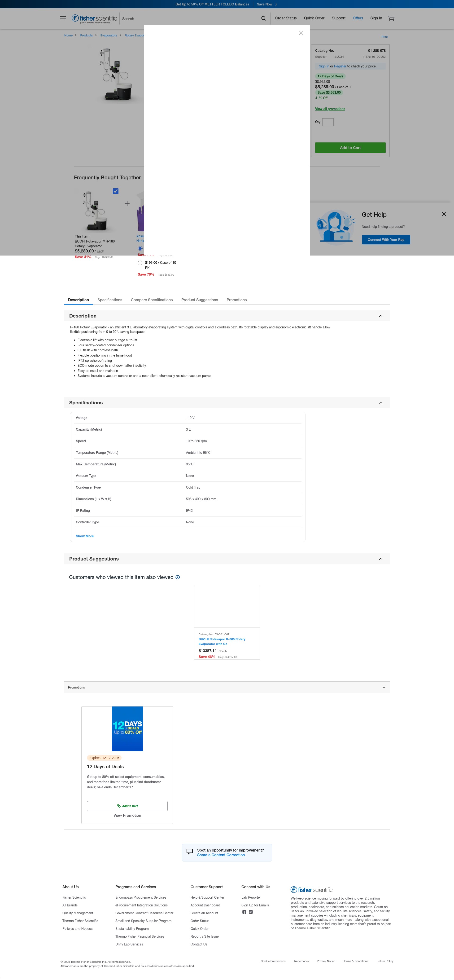Open Quick Order in header
454x980 pixels.
click(314, 18)
